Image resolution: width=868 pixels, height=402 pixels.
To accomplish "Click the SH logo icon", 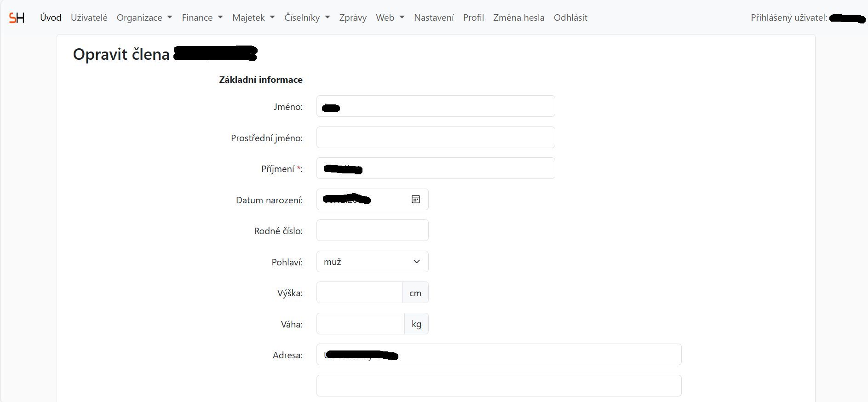I will (17, 18).
